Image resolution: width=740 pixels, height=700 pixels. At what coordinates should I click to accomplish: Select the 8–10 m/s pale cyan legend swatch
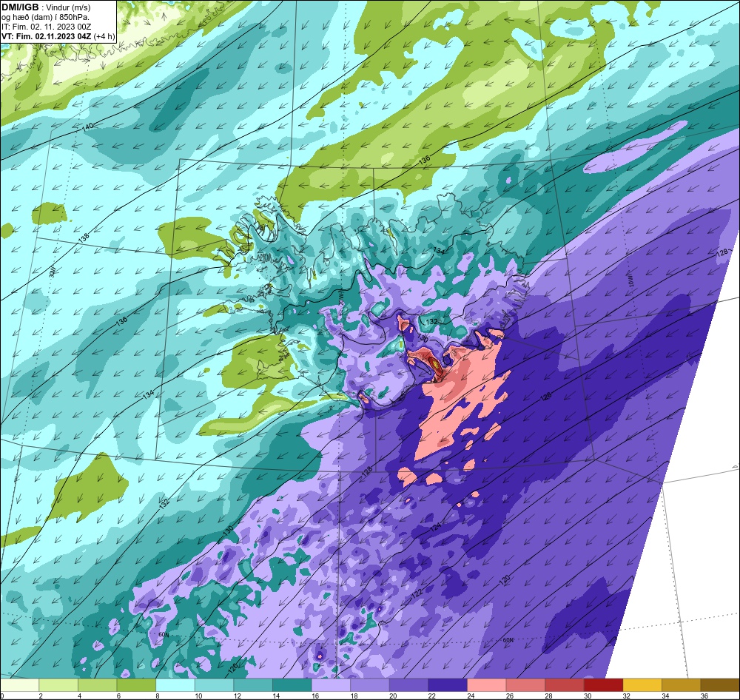175,685
